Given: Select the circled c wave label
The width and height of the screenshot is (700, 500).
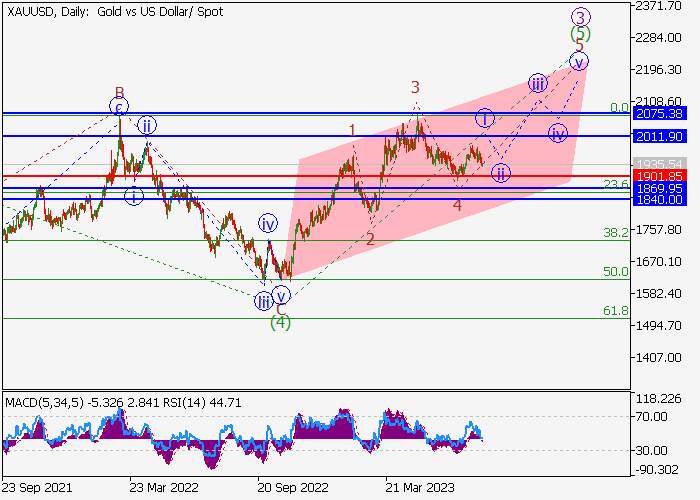Looking at the screenshot, I should pos(119,107).
